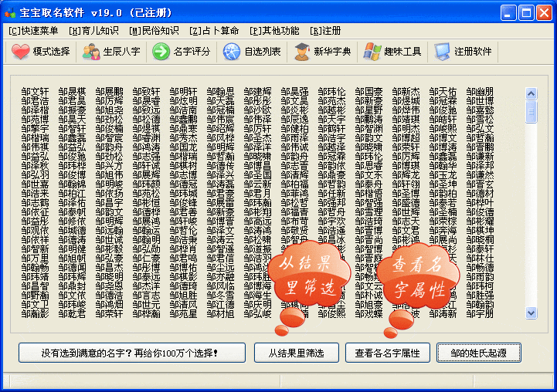Click the graduate 新华字典 icon
Screen dimensions: 557x392
point(302,52)
